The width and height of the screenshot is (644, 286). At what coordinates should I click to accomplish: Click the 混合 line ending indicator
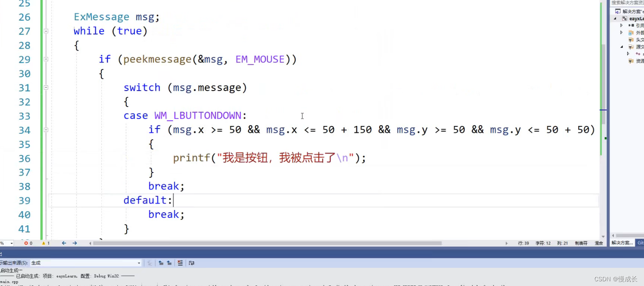coord(599,243)
